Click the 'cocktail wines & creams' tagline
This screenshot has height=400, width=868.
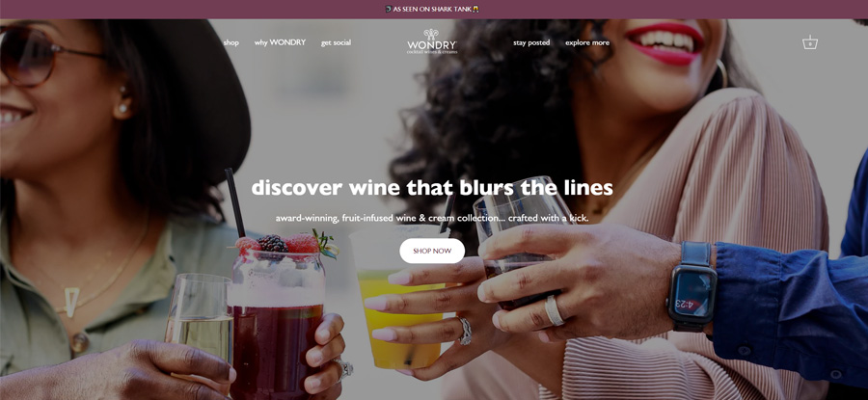(x=432, y=51)
